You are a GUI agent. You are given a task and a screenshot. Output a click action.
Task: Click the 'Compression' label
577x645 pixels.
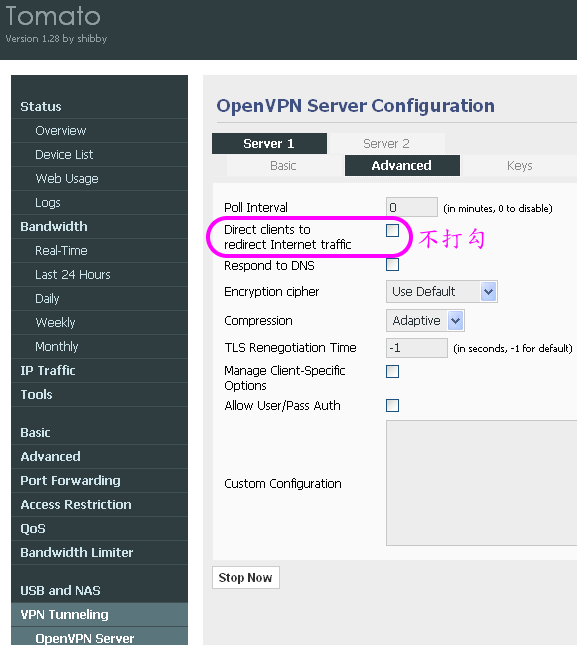(x=258, y=320)
